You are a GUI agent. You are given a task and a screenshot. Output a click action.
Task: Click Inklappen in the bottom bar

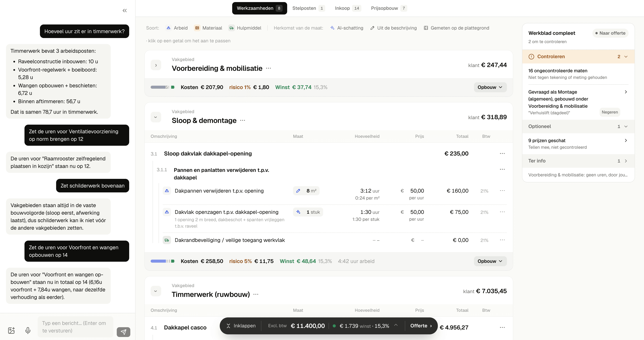[x=241, y=326]
